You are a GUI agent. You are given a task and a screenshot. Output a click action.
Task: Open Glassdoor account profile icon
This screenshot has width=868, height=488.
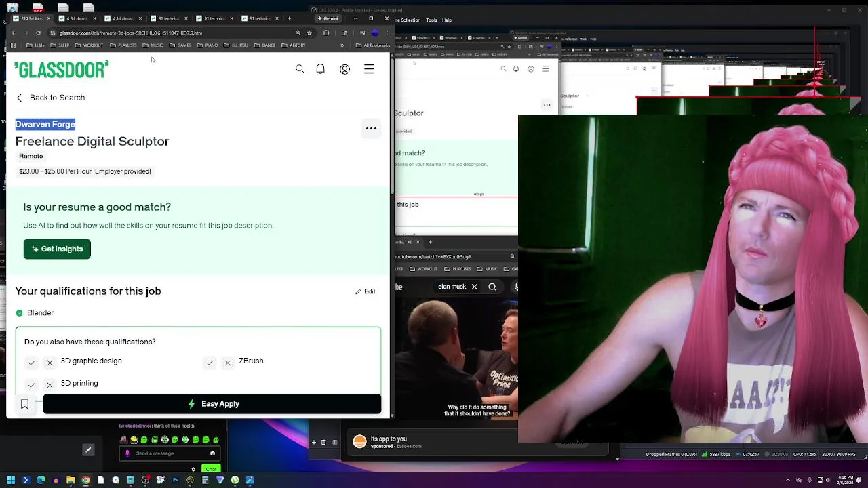click(x=344, y=69)
